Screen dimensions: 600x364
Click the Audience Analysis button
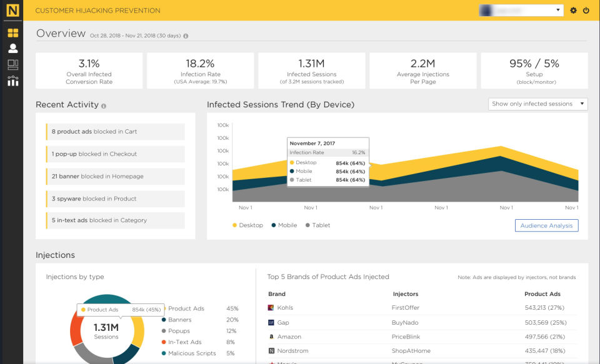click(546, 225)
